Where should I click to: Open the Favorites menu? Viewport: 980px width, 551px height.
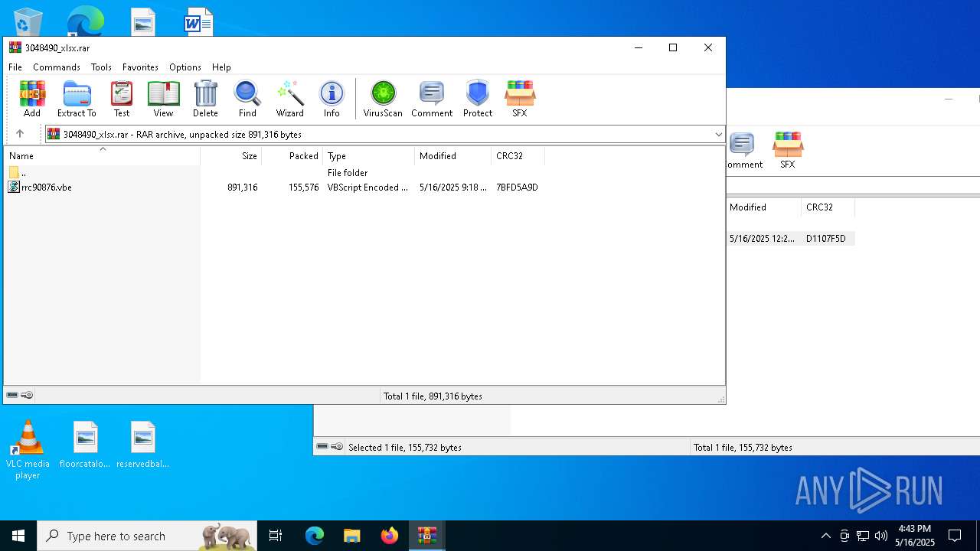[140, 67]
